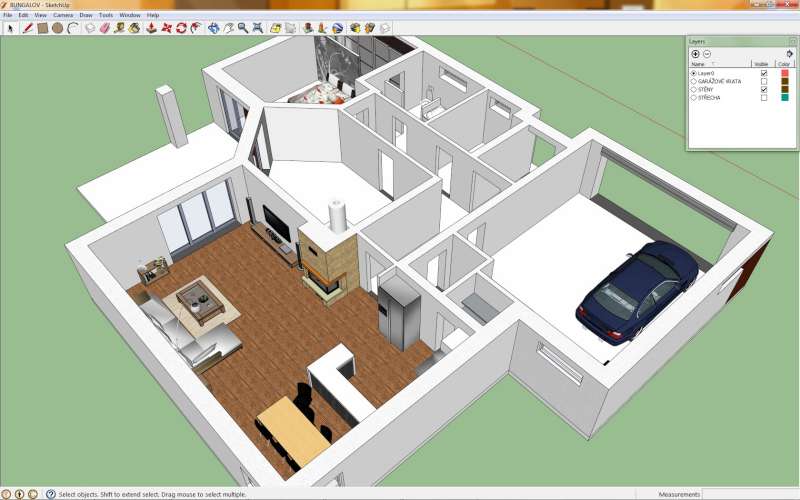Image resolution: width=800 pixels, height=500 pixels.
Task: Show the GARÁŽOVÉ VRATA layer
Action: [764, 81]
